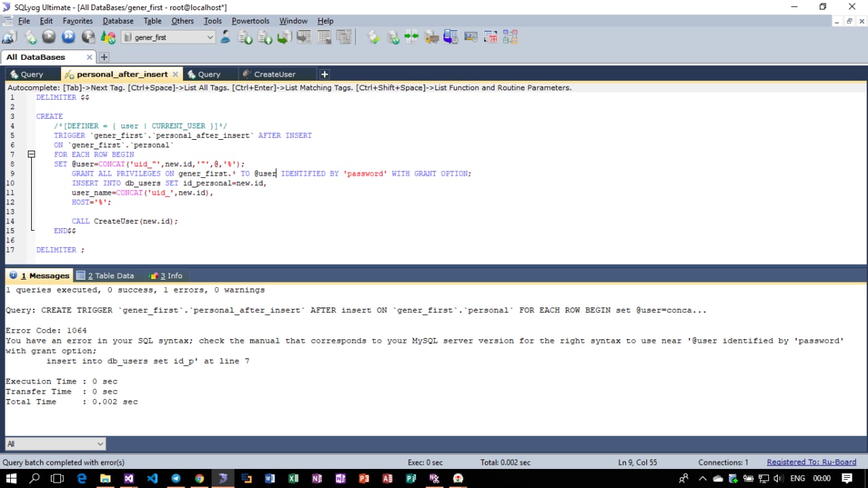Add a new connection tab
The width and height of the screenshot is (868, 488).
(x=104, y=57)
